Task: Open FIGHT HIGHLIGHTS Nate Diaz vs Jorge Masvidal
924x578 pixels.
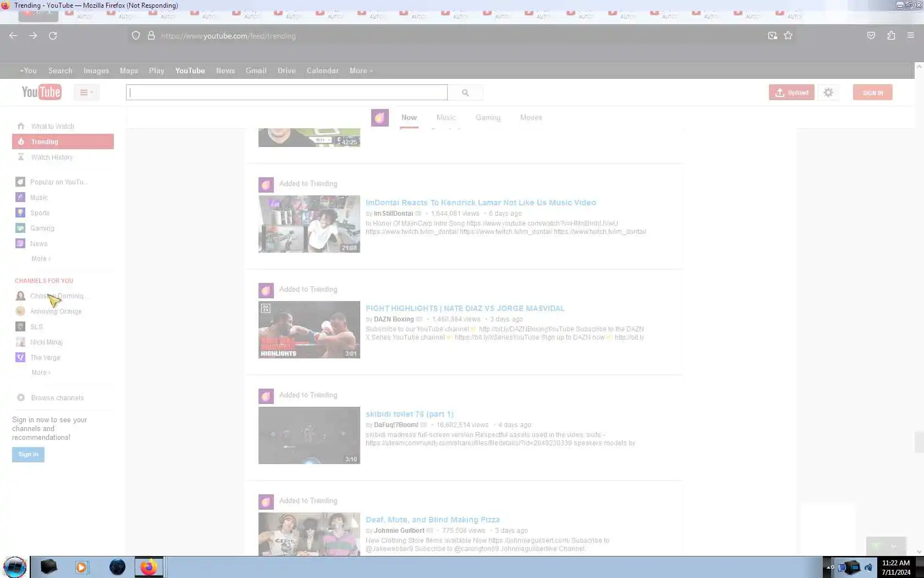Action: click(465, 308)
